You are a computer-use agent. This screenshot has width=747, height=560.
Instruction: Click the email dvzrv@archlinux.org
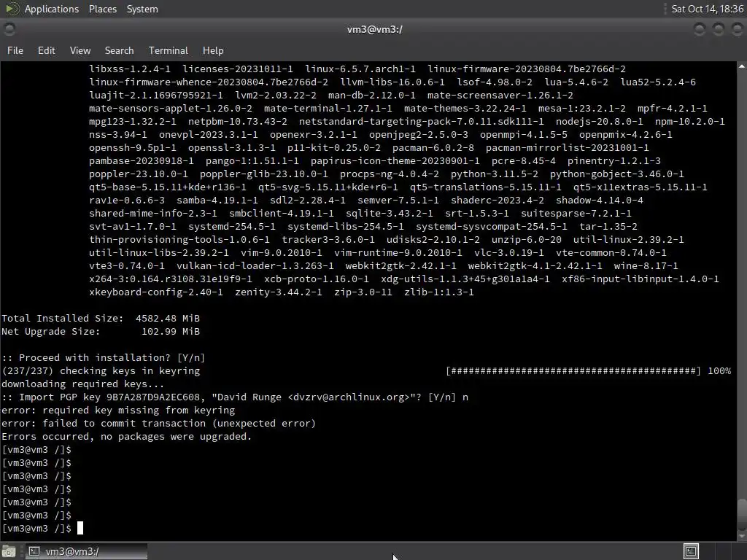(349, 397)
